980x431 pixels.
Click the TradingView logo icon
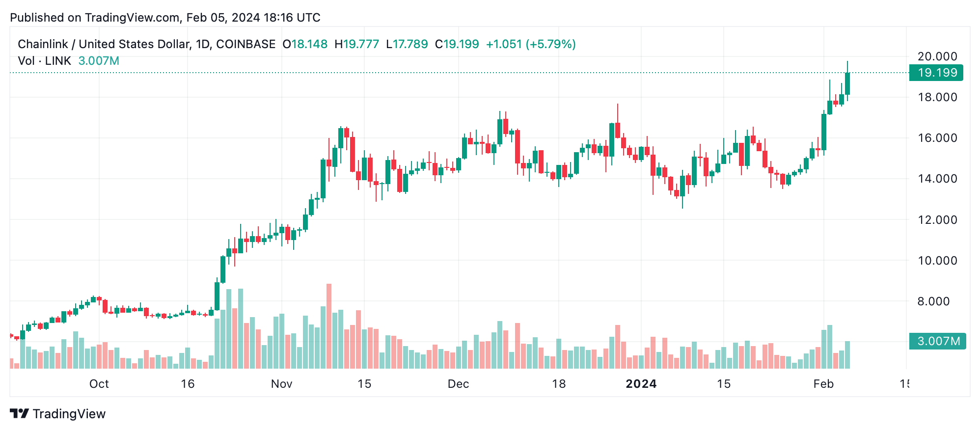tap(20, 414)
